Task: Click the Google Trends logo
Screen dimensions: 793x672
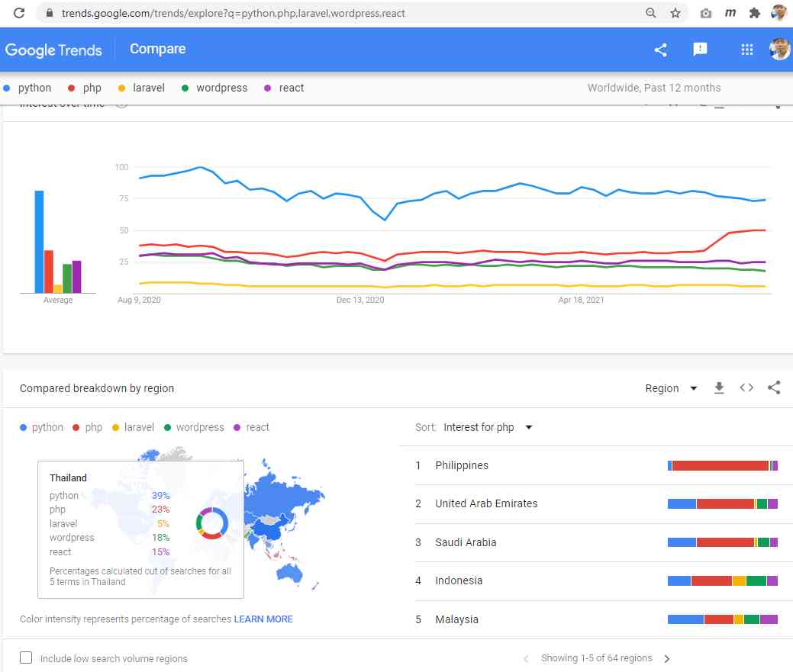Action: click(x=53, y=50)
